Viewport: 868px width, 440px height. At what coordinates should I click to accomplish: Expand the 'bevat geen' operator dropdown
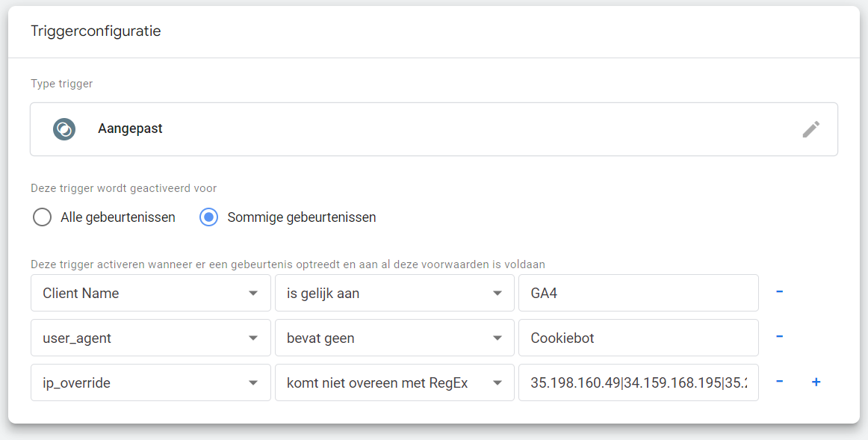394,338
